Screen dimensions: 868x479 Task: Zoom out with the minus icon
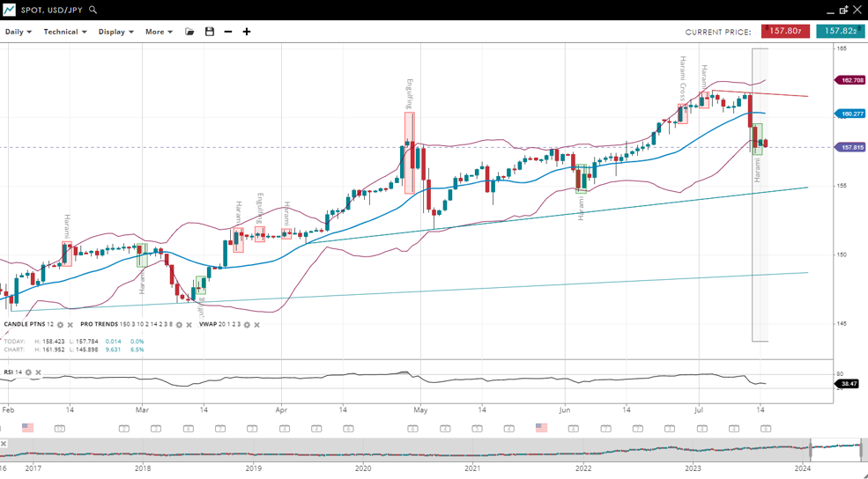click(x=228, y=32)
